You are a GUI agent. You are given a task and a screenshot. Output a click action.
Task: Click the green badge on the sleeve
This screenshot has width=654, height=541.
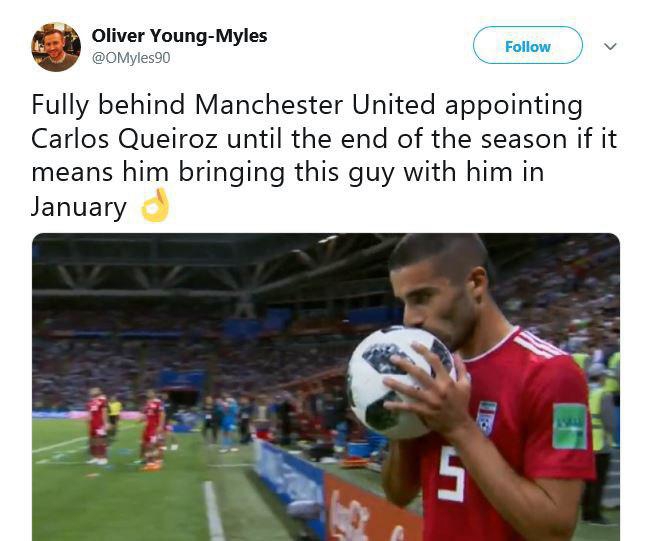tap(569, 425)
